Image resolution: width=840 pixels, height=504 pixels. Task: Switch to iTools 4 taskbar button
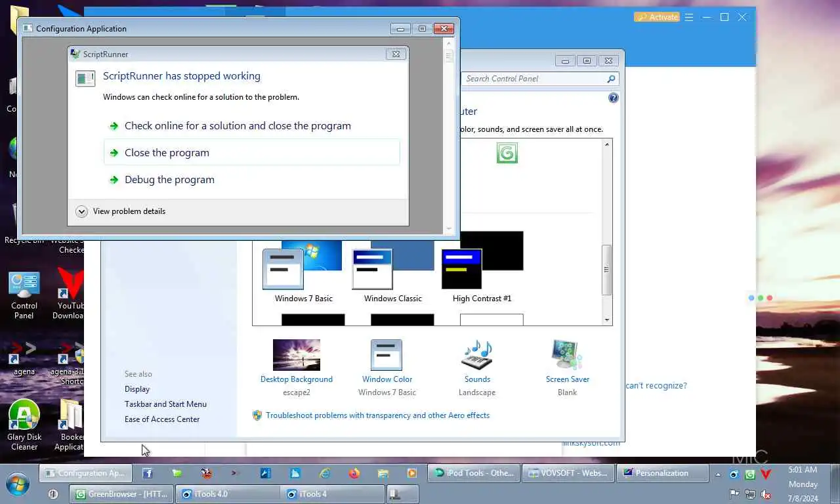click(x=333, y=494)
